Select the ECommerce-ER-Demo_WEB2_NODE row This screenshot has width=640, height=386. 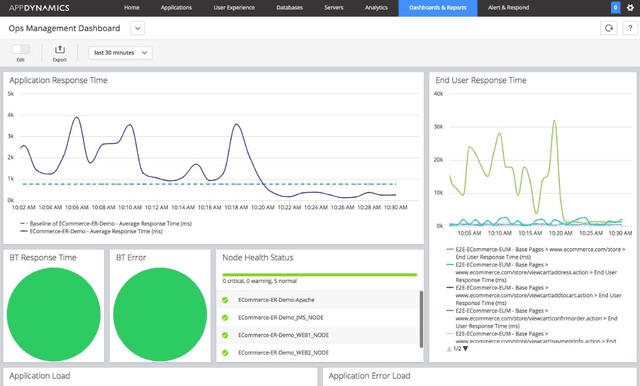(x=318, y=353)
